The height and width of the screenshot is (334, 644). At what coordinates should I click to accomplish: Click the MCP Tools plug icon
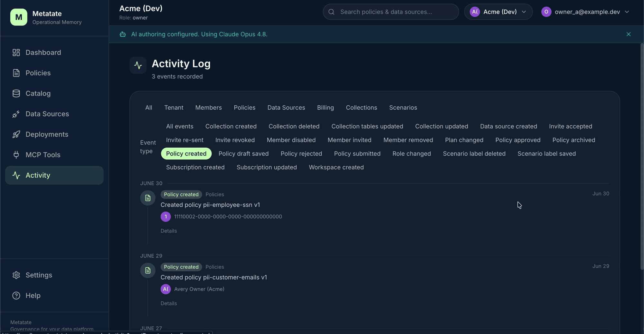(16, 155)
